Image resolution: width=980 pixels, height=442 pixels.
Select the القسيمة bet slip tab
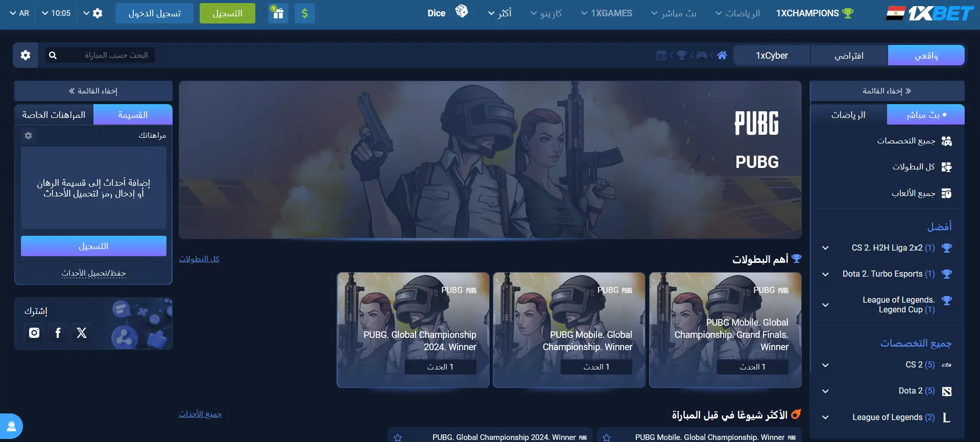click(133, 115)
